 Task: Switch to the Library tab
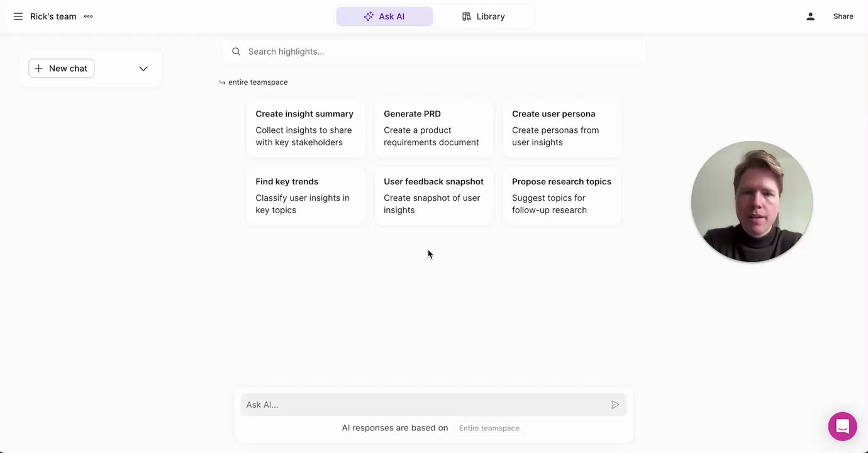483,16
